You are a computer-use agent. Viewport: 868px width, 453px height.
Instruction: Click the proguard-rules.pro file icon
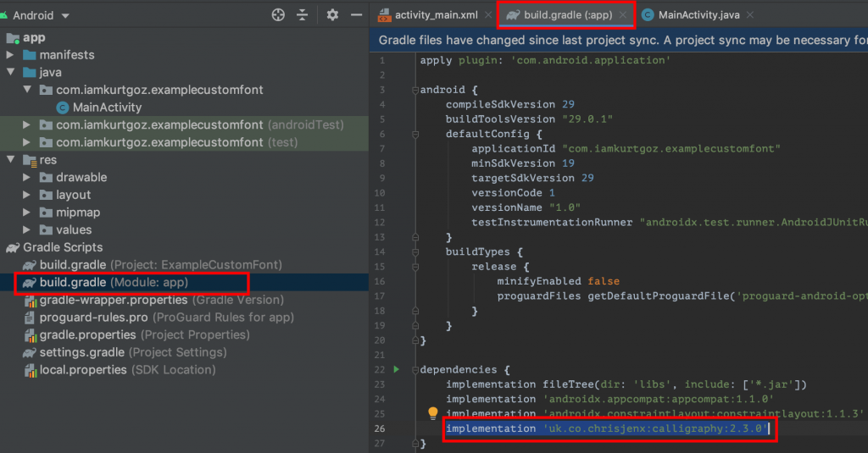coord(30,318)
